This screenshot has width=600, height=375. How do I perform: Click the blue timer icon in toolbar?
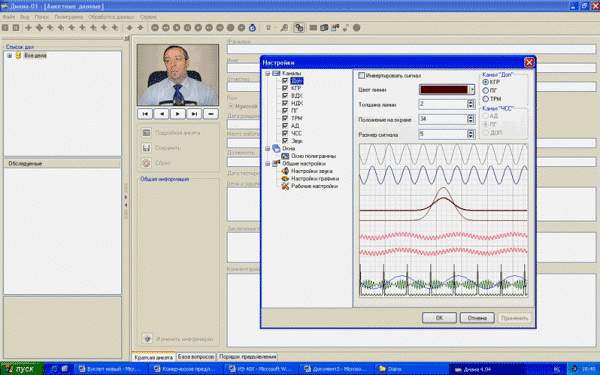pos(252,28)
